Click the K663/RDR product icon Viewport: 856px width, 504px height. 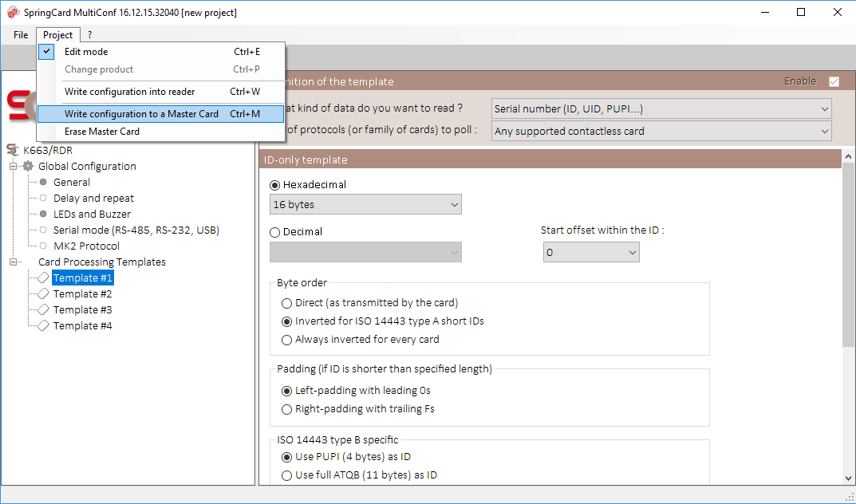(x=13, y=150)
